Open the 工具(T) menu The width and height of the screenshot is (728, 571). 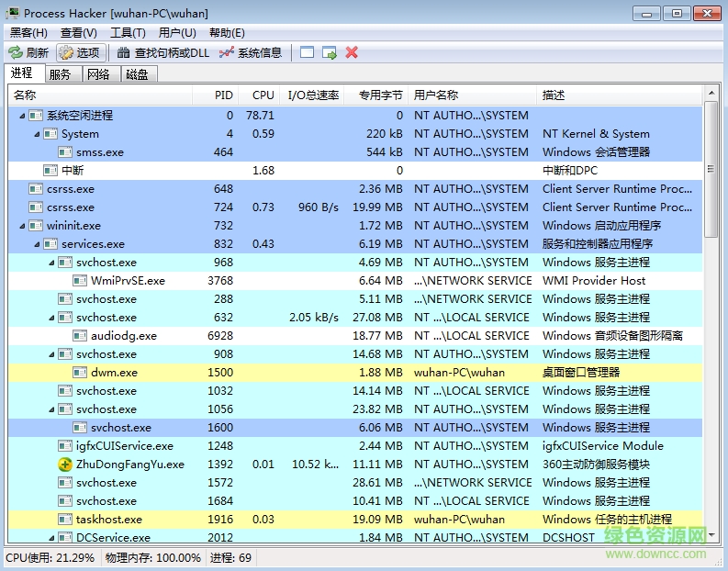pos(128,33)
